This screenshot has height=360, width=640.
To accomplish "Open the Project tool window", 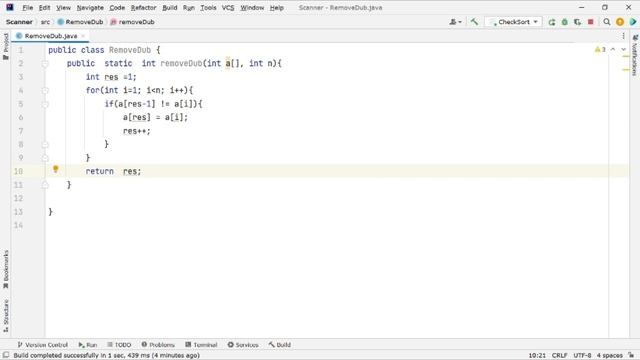I will pos(6,46).
